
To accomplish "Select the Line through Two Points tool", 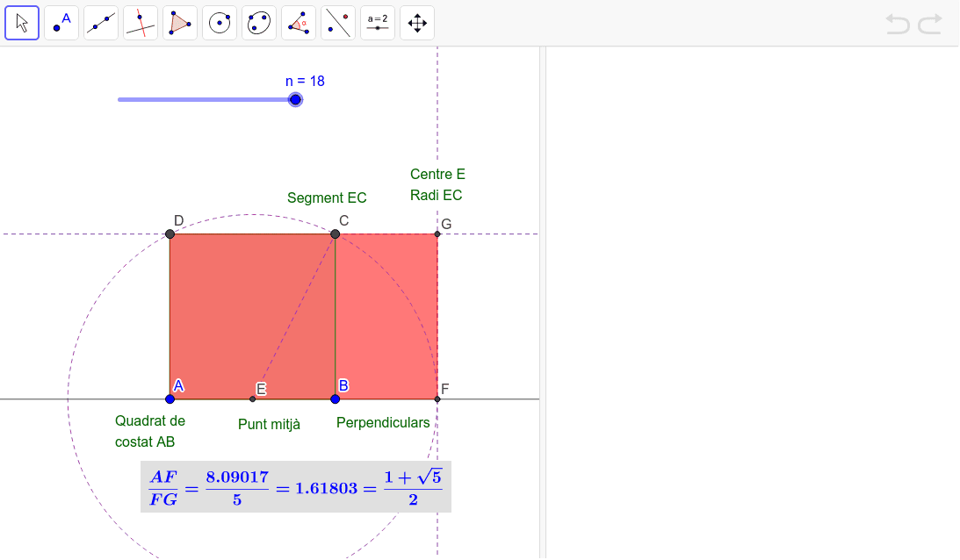I will (x=101, y=23).
